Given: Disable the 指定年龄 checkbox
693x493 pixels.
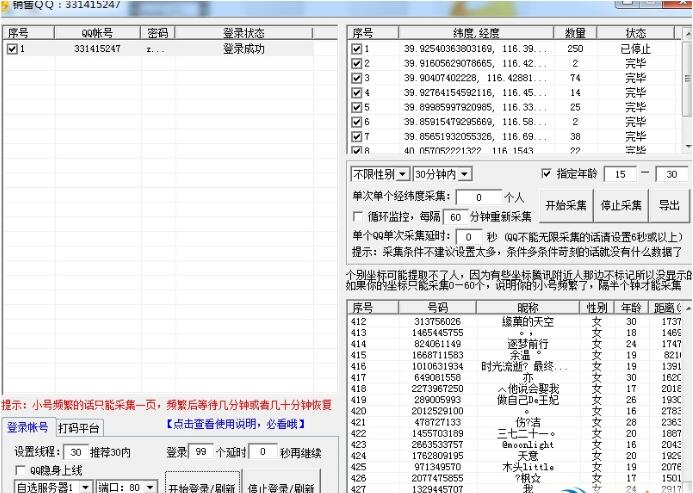Looking at the screenshot, I should click(x=546, y=173).
